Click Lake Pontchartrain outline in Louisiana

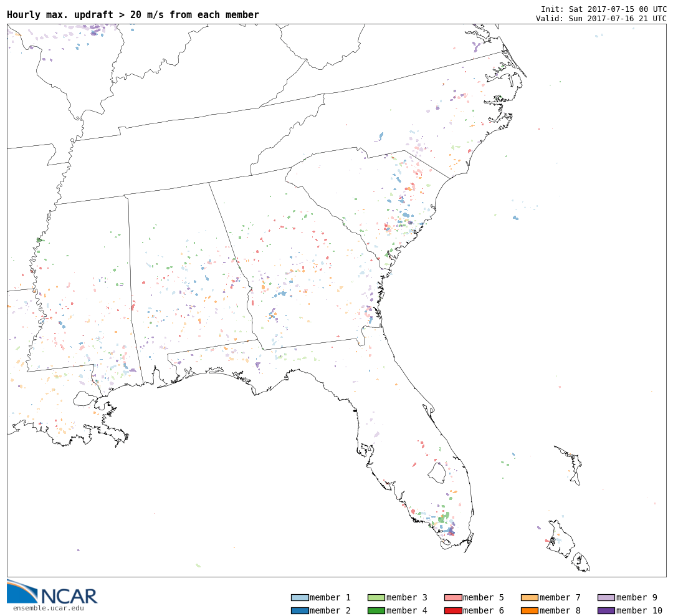pos(84,398)
